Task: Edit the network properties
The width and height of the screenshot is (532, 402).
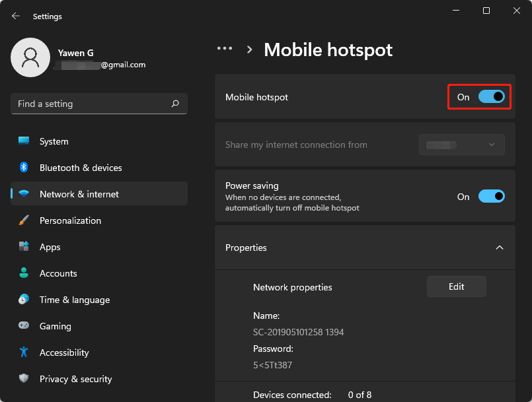Action: (x=456, y=286)
